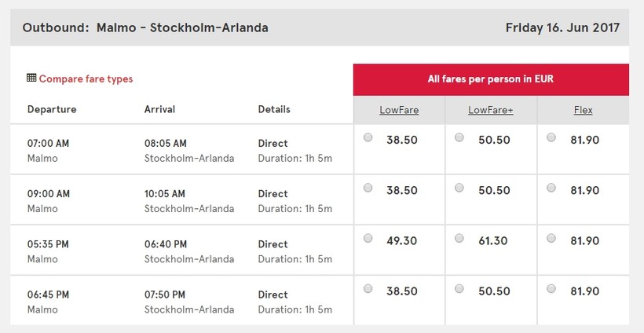Click the Flex column header link
This screenshot has width=644, height=333.
(583, 110)
